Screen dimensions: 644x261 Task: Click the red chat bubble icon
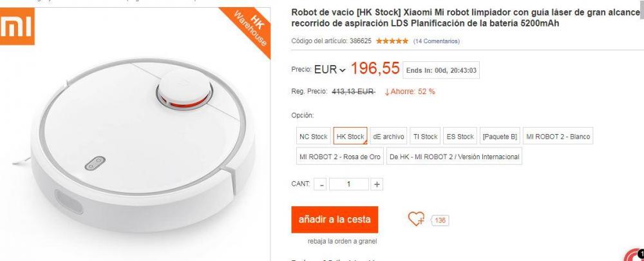pos(634,256)
